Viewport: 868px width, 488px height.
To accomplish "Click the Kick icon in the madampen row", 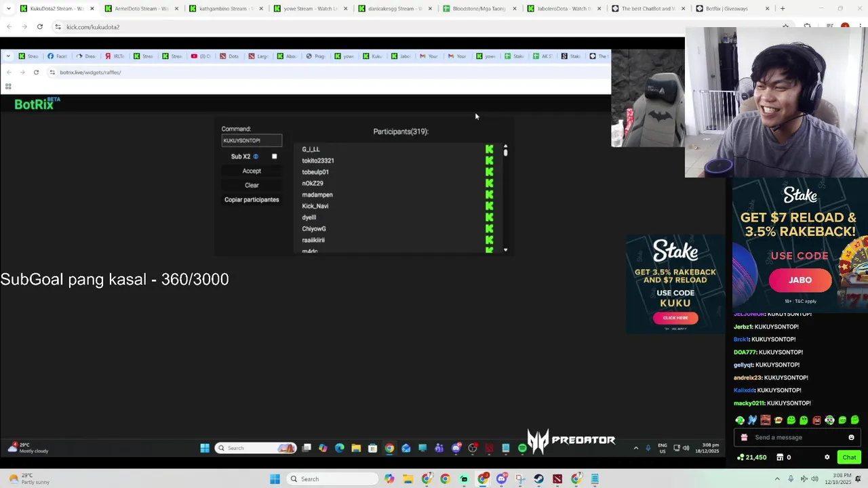I will coord(490,195).
